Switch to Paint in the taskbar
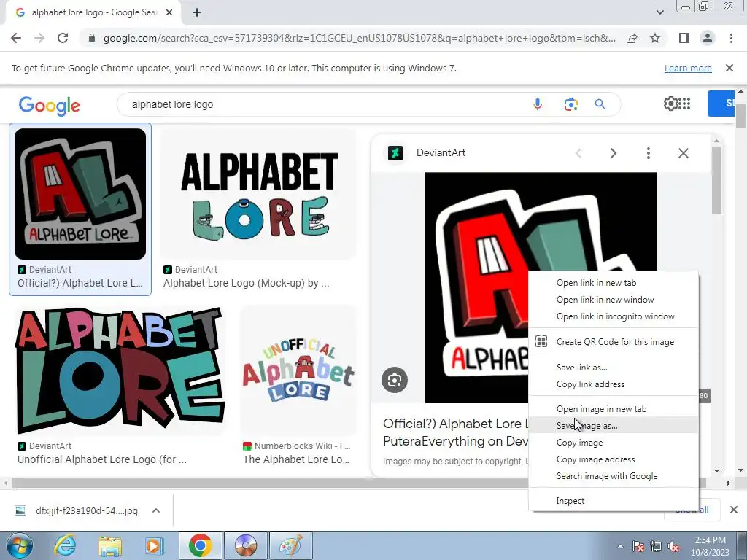The height and width of the screenshot is (560, 747). (290, 545)
